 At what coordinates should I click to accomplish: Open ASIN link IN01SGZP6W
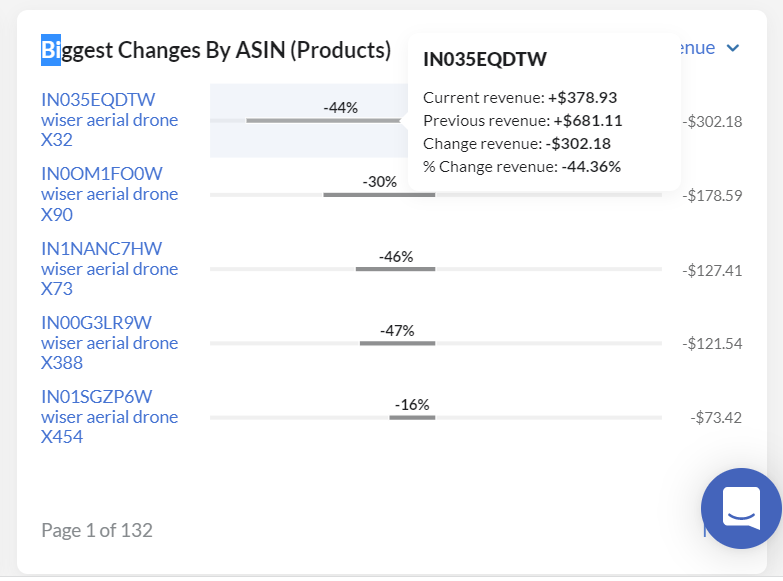pyautogui.click(x=96, y=397)
